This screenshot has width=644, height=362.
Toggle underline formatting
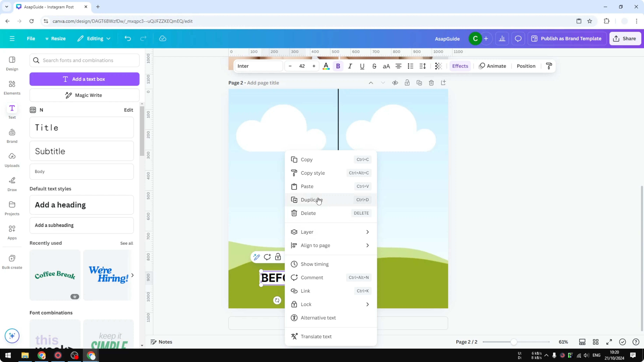(362, 66)
